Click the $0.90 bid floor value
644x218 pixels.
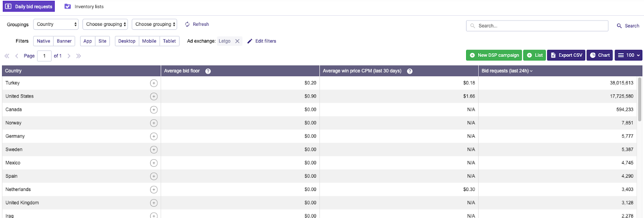pyautogui.click(x=310, y=96)
